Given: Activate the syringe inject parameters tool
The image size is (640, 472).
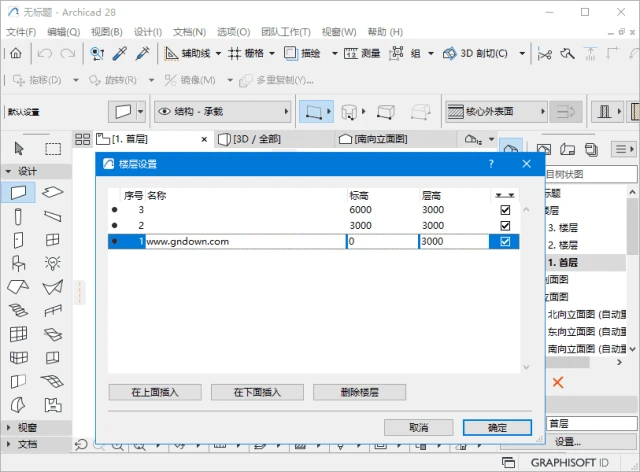Looking at the screenshot, I should coord(142,53).
